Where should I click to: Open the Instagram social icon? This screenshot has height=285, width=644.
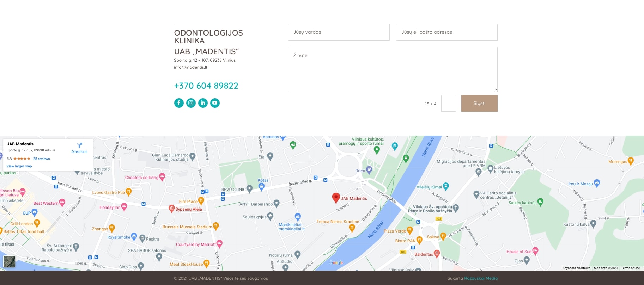pos(191,103)
